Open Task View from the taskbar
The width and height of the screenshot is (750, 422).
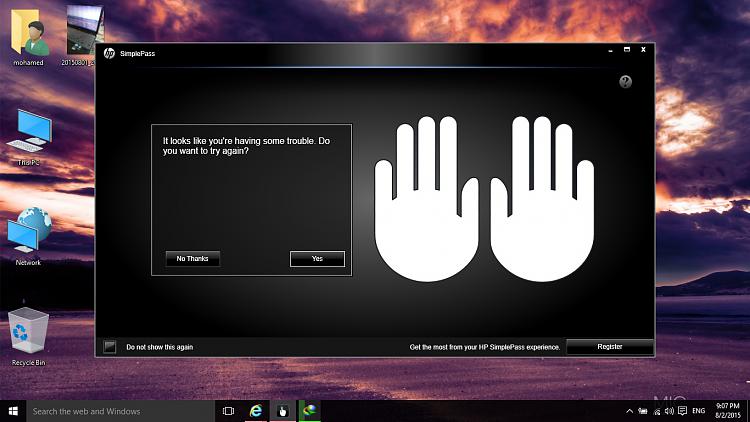click(x=229, y=411)
